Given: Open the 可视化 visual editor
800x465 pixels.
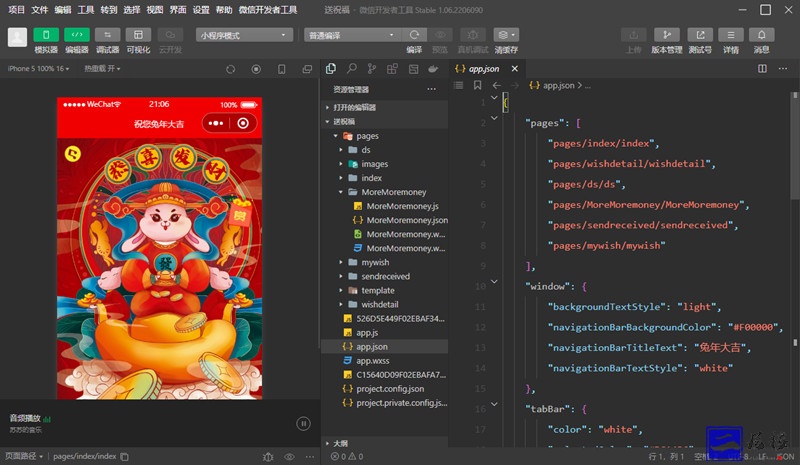Looking at the screenshot, I should click(138, 35).
